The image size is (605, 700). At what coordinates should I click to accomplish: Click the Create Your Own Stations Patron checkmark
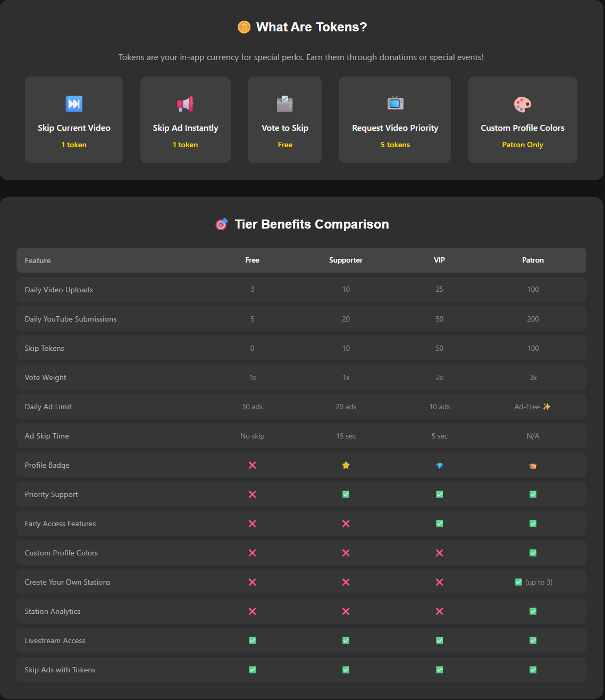pyautogui.click(x=518, y=582)
